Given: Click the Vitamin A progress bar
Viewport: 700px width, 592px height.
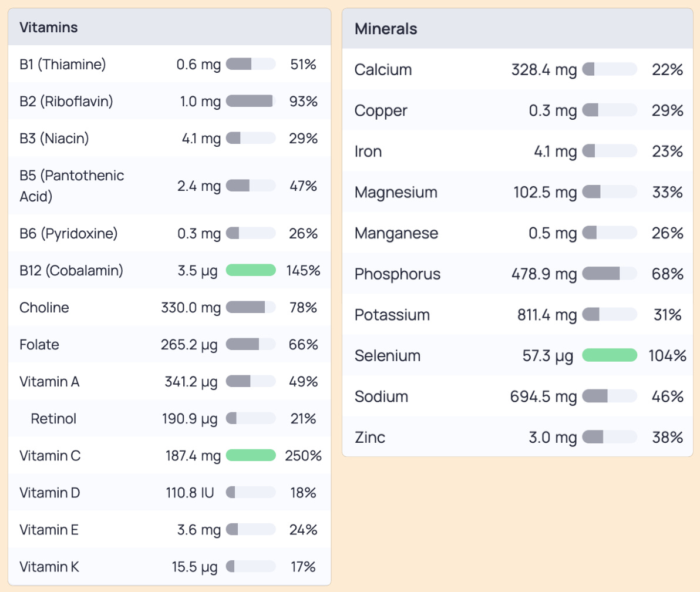Looking at the screenshot, I should (x=251, y=381).
